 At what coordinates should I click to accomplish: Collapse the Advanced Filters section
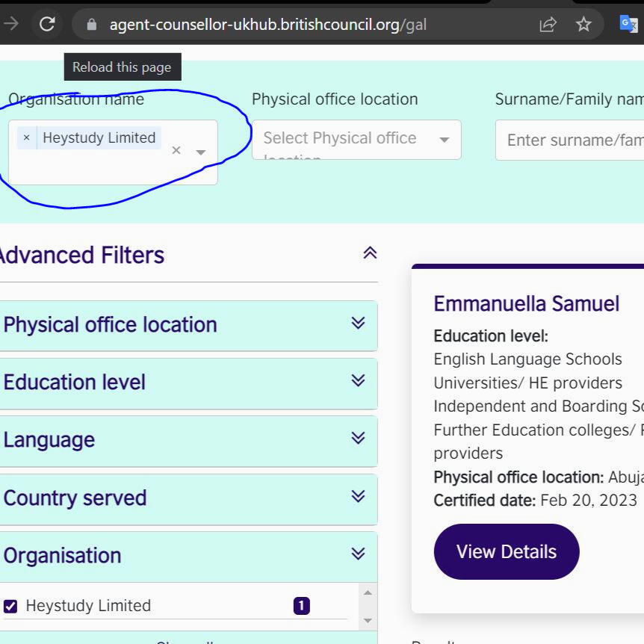pyautogui.click(x=370, y=253)
